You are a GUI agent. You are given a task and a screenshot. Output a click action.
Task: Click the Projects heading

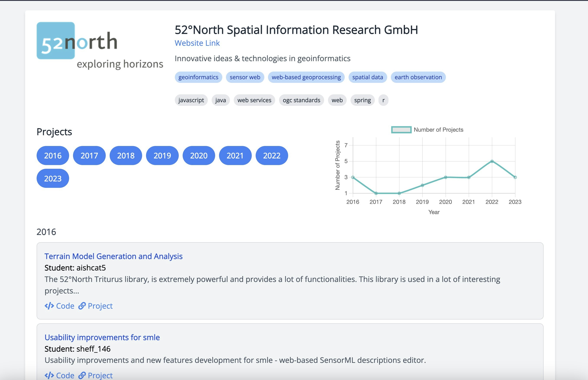[54, 132]
